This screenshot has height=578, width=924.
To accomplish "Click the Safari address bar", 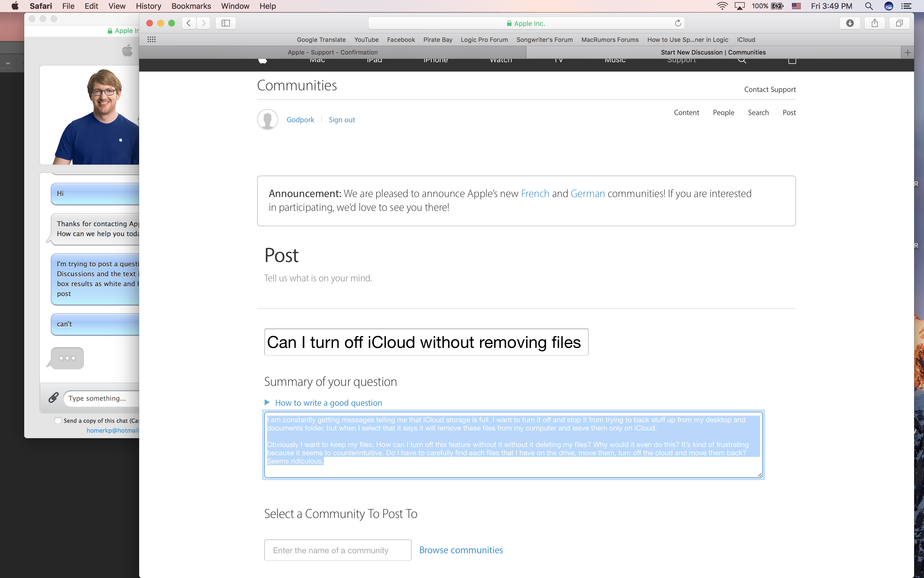I will (x=526, y=23).
